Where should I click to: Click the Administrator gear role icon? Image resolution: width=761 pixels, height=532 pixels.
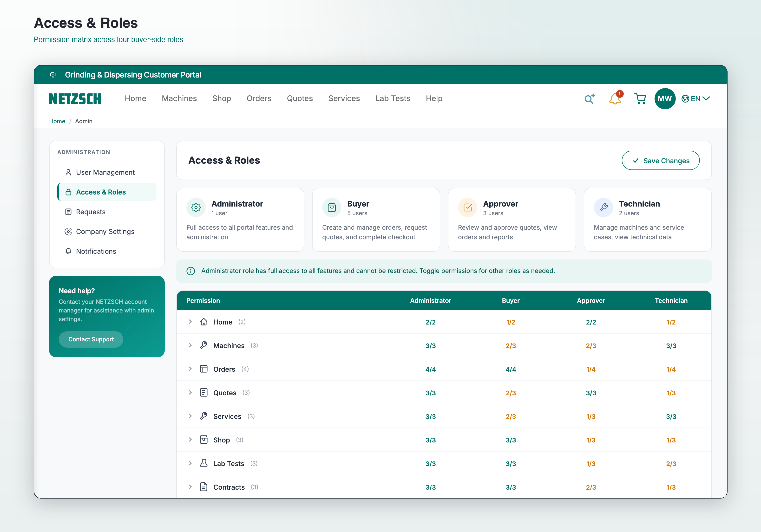(196, 207)
